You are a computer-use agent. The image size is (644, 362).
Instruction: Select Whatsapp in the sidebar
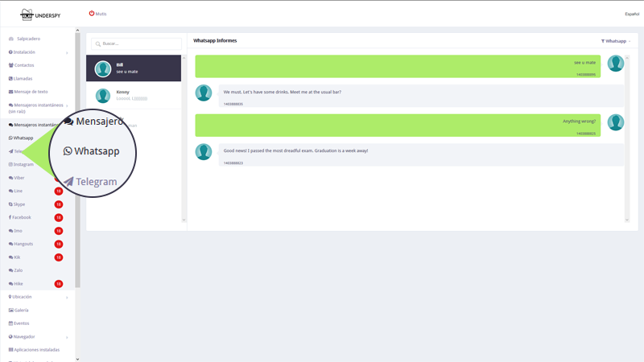(x=21, y=138)
